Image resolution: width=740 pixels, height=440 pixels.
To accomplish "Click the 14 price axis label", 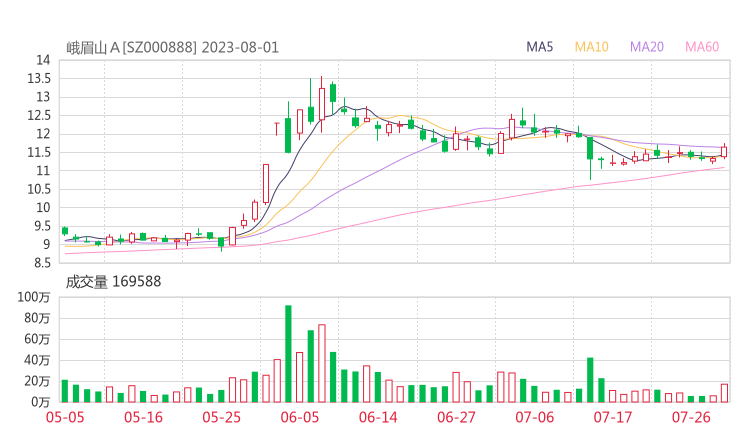I will point(43,60).
